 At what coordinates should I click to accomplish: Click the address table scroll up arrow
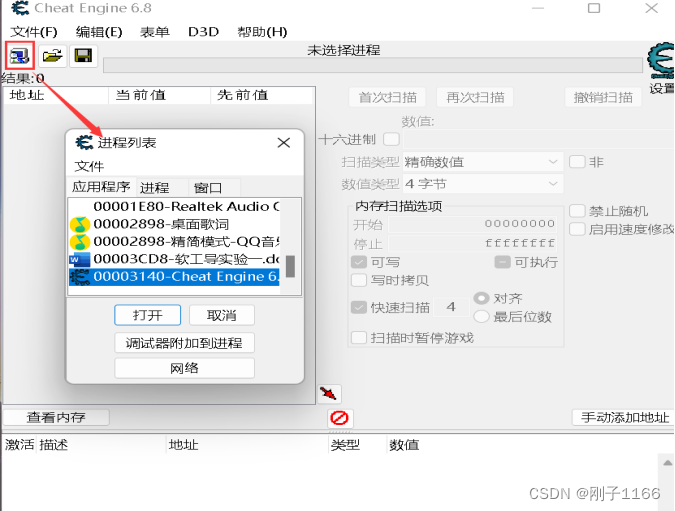click(x=667, y=463)
